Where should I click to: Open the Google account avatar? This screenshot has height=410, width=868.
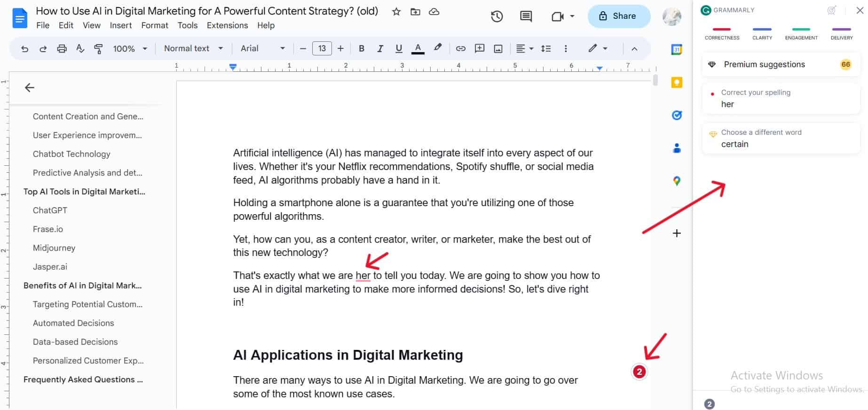[x=671, y=16]
